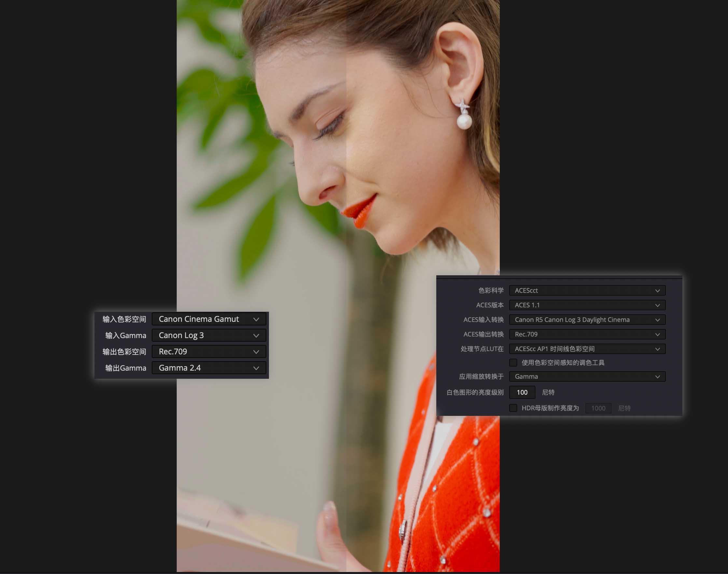Image resolution: width=728 pixels, height=574 pixels.
Task: Click the 输入色彩空间 label text
Action: pyautogui.click(x=124, y=319)
